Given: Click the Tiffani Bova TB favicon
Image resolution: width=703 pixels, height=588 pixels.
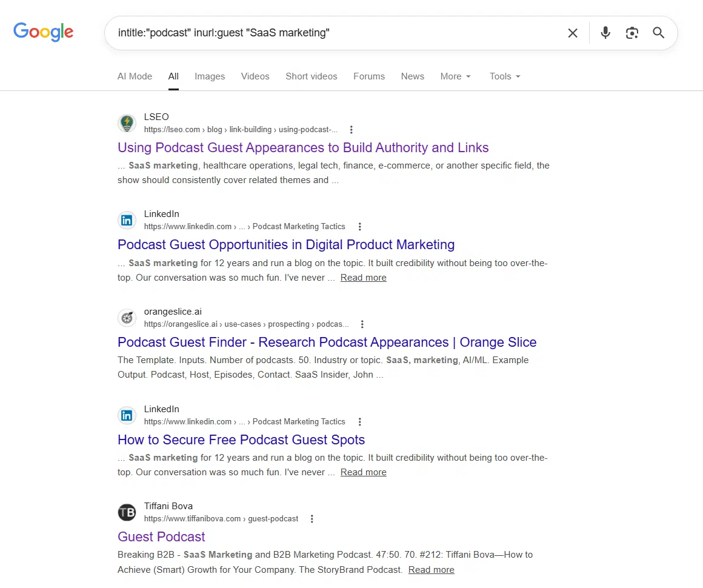Looking at the screenshot, I should coord(127,512).
